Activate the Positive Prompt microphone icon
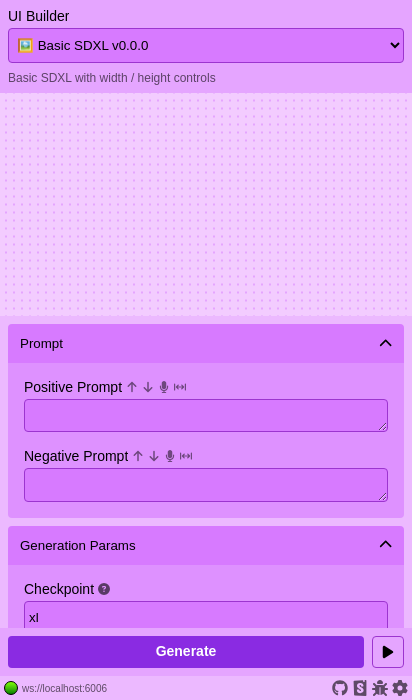This screenshot has height=700, width=412. tap(164, 387)
